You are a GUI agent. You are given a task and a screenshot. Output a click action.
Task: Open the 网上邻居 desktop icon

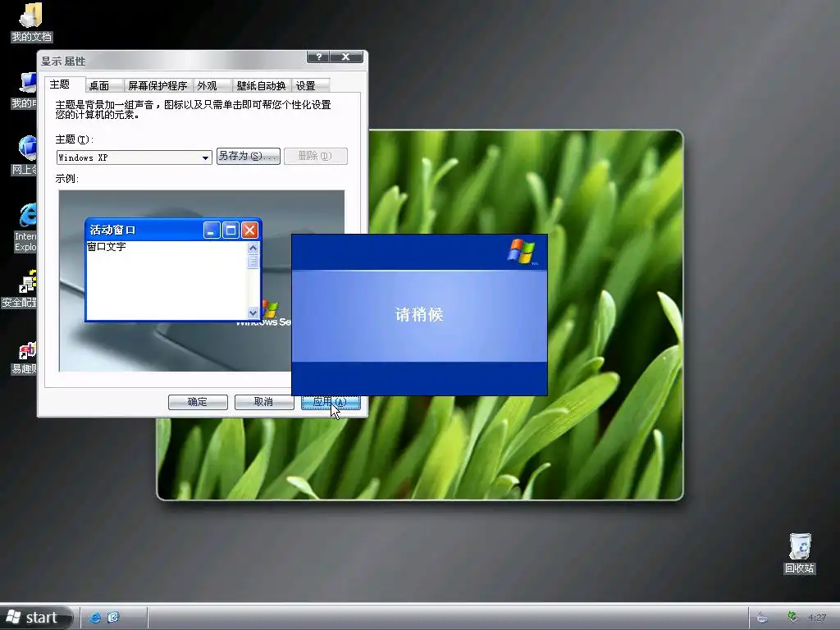(25, 155)
